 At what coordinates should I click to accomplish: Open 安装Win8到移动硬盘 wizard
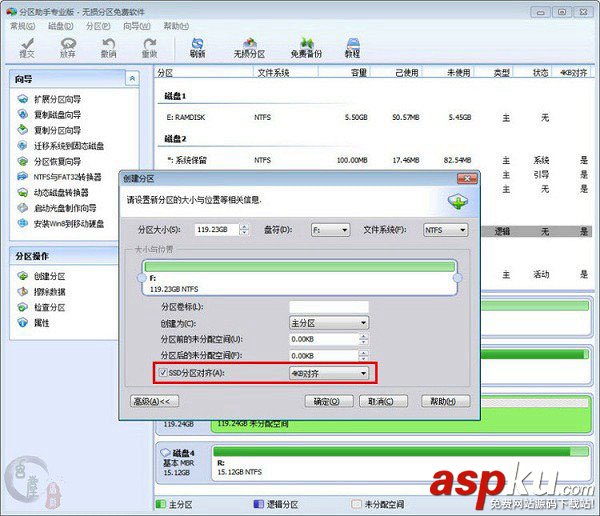point(60,224)
